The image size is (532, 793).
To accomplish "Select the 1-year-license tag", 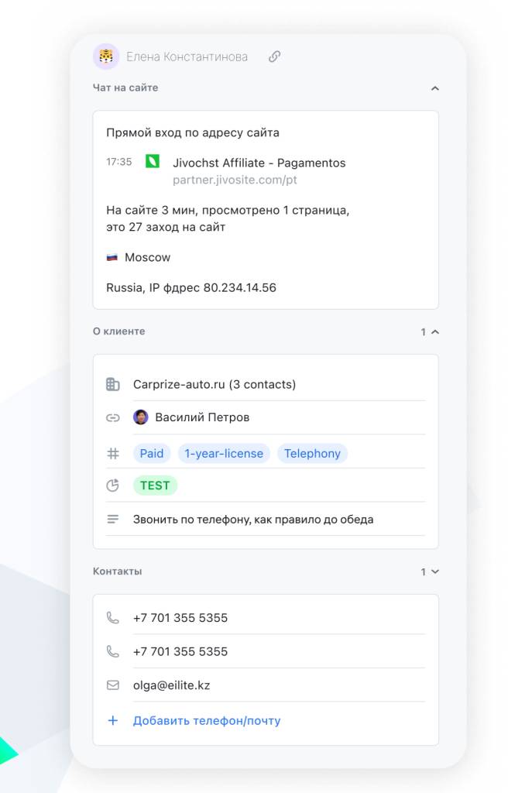I will pos(224,454).
